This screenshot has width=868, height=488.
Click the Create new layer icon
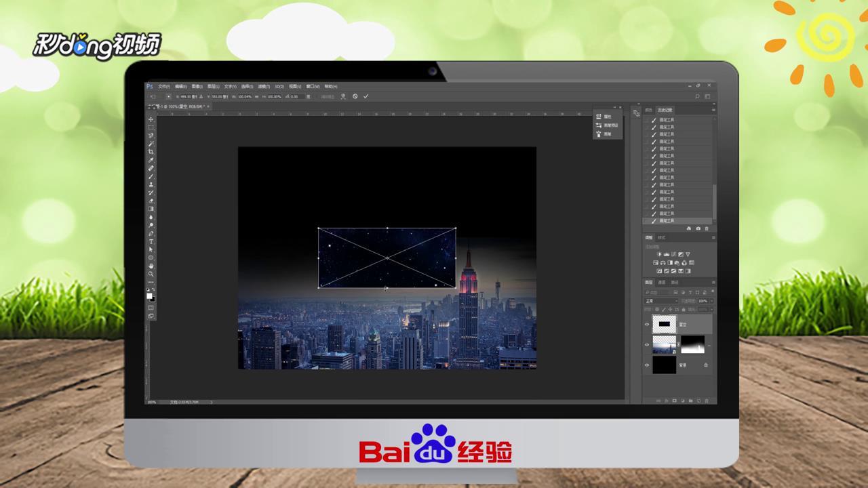click(698, 399)
